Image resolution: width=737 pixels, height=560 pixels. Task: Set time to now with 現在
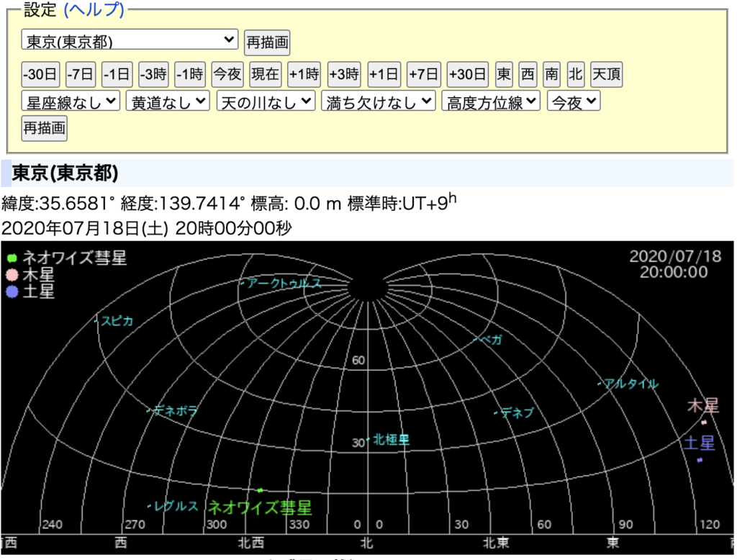click(x=266, y=73)
